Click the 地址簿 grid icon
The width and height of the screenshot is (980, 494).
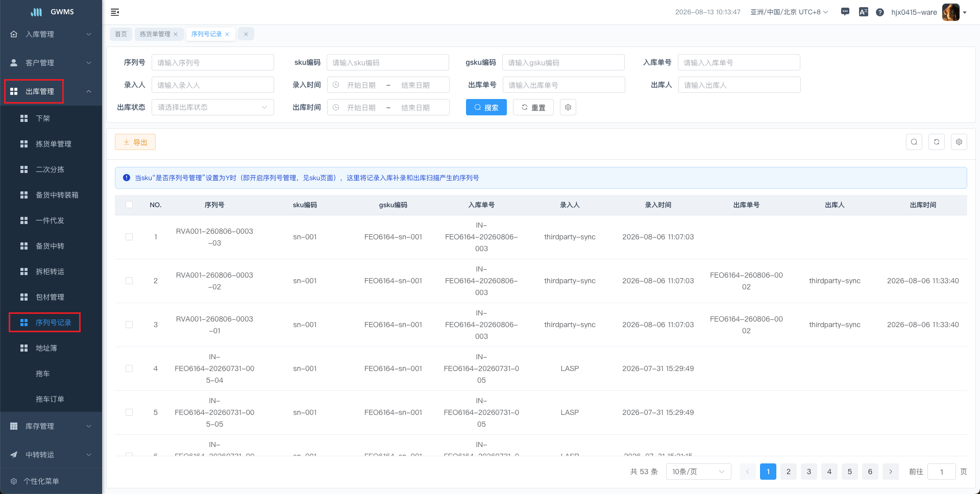(24, 348)
